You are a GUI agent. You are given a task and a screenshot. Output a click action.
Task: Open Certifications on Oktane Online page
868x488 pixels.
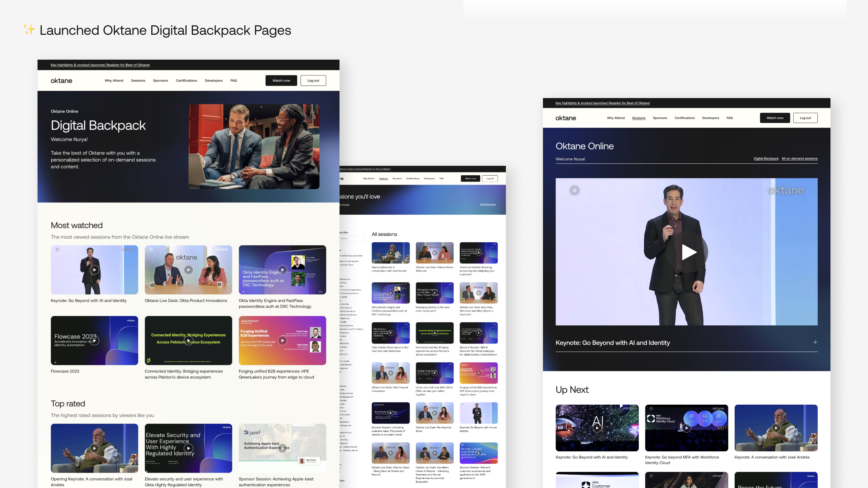coord(684,118)
